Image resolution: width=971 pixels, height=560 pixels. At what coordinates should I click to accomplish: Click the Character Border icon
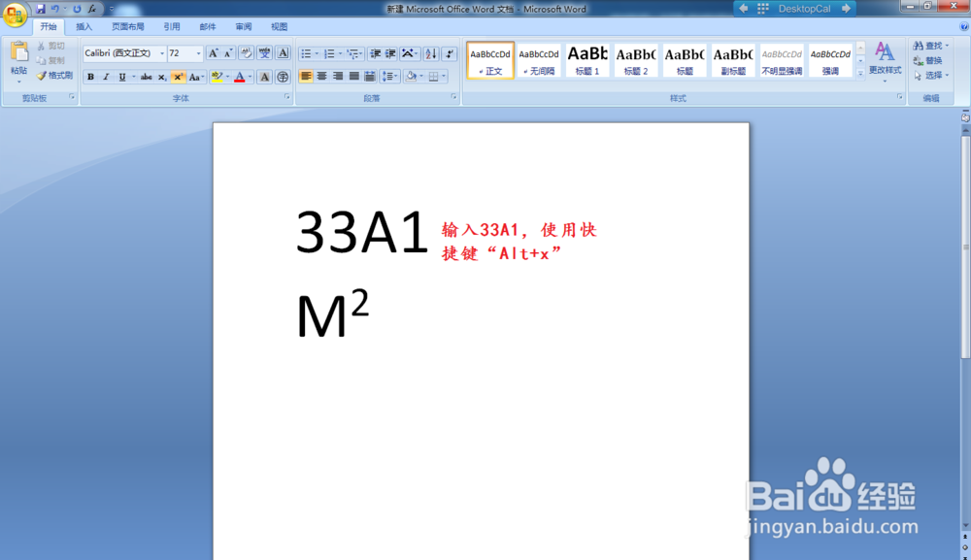(x=282, y=51)
